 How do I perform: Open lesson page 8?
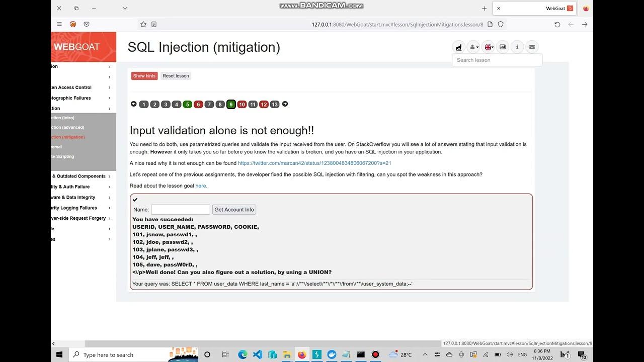[220, 105]
